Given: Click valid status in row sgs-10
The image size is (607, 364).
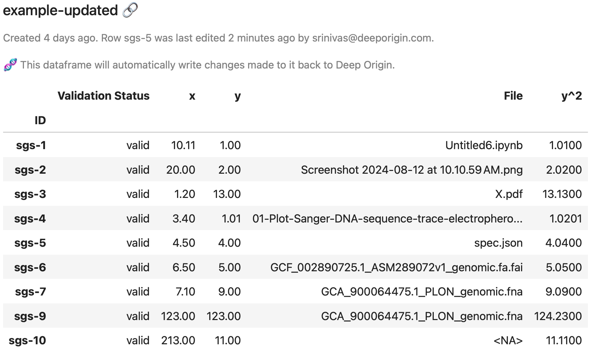Looking at the screenshot, I should 138,340.
